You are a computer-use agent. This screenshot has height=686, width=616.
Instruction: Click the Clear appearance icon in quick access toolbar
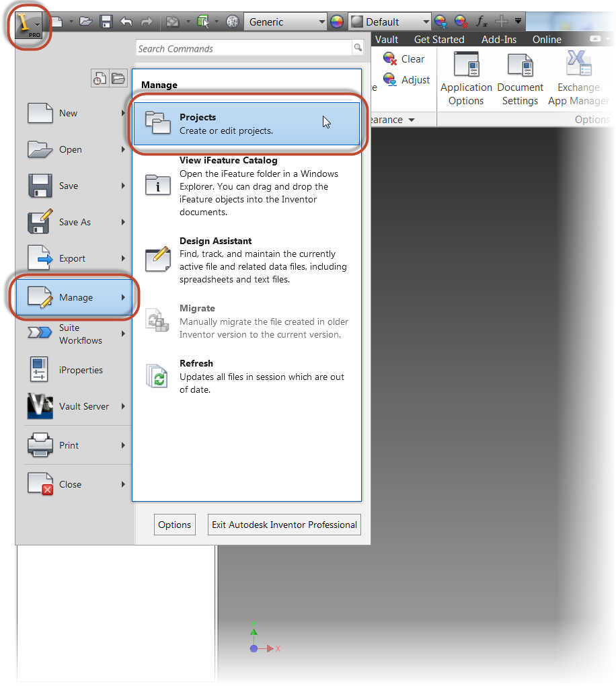tap(461, 22)
